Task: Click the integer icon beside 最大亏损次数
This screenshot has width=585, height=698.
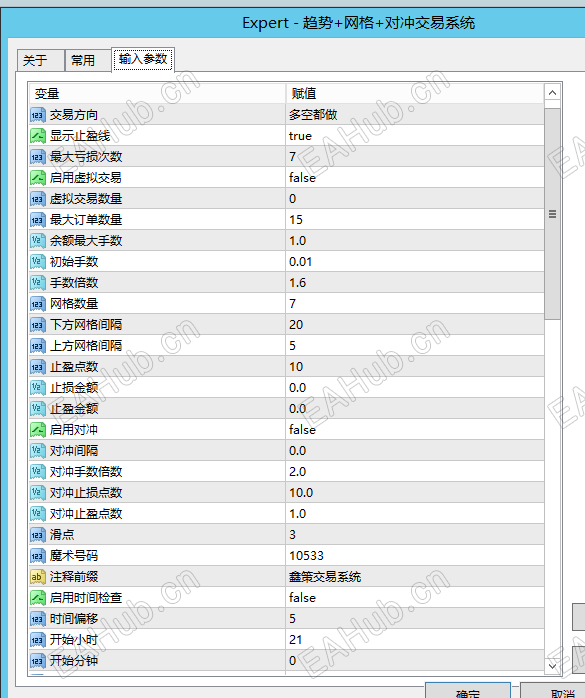Action: (x=38, y=157)
